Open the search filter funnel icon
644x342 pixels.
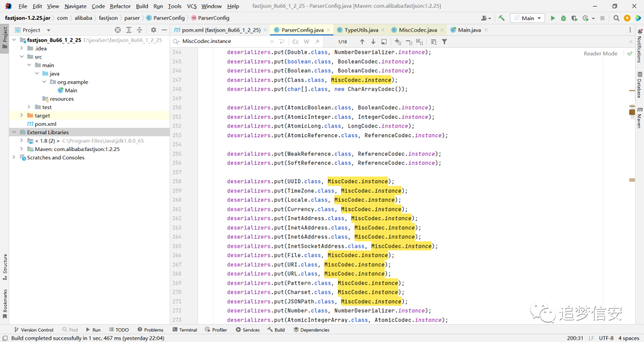pyautogui.click(x=444, y=42)
